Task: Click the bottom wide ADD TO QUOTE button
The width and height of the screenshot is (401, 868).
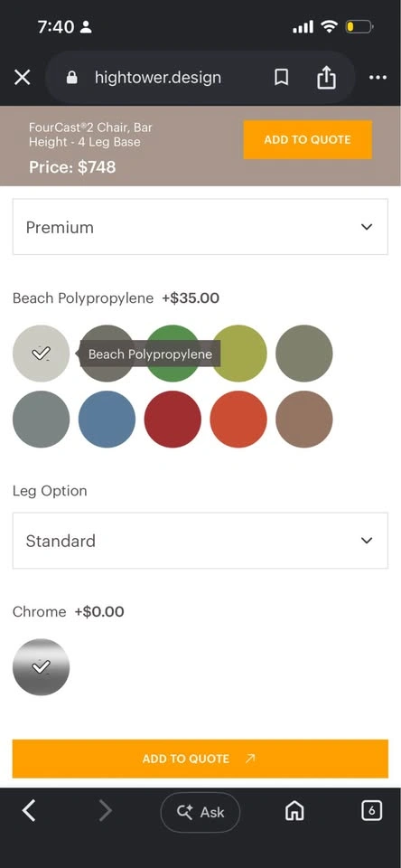Action: [x=200, y=759]
